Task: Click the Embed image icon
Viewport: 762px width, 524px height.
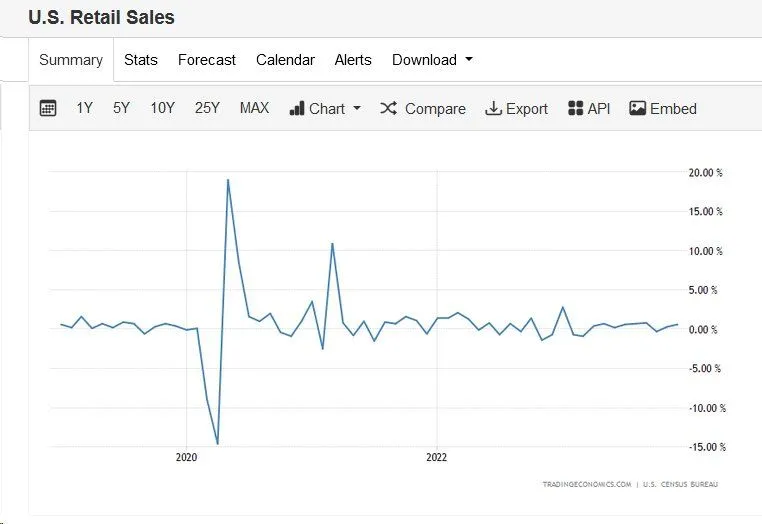Action: (637, 108)
